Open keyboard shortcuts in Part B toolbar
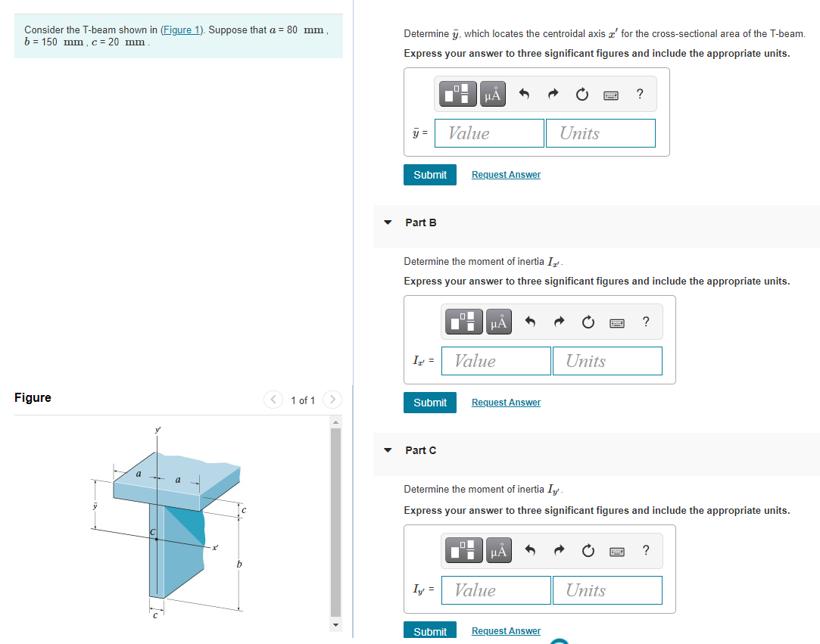This screenshot has width=820, height=644. click(617, 323)
